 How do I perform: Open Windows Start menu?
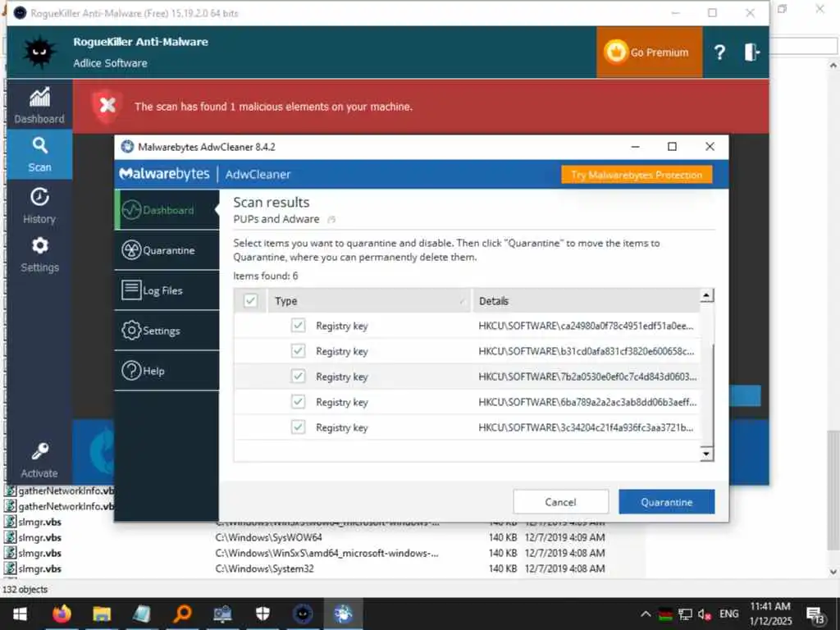20,614
